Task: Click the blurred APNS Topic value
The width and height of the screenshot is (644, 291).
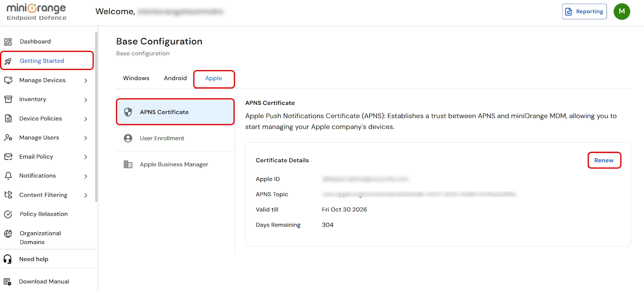Action: click(x=419, y=194)
